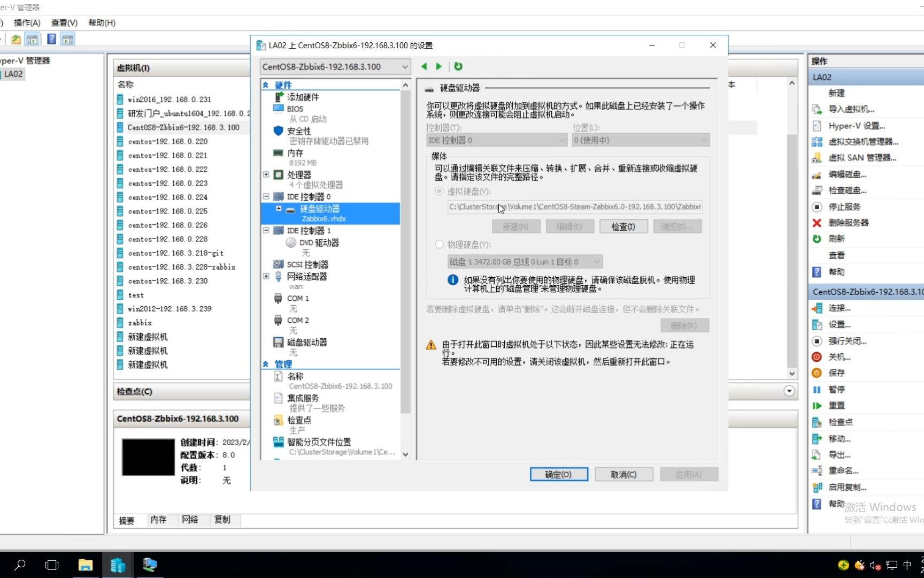The image size is (924, 578).
Task: Expand 硬盘驱动器 tree node
Action: (279, 209)
